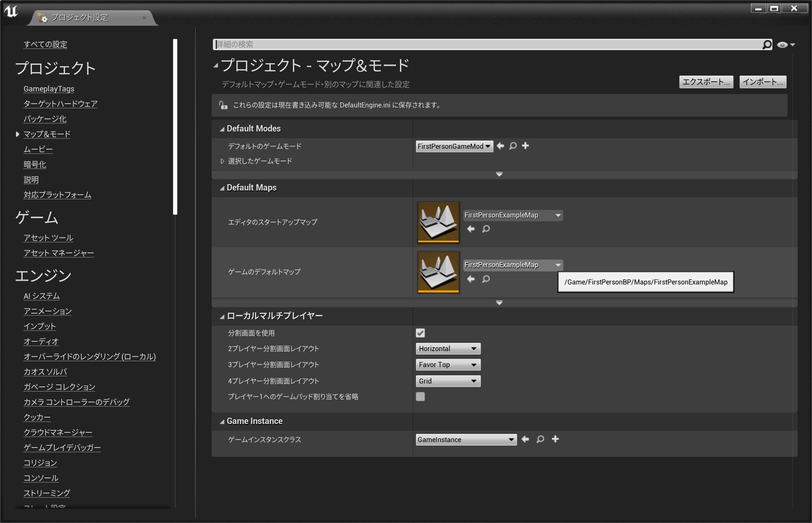Click the インポート button
Screen dimensions: 812x523
[x=762, y=82]
